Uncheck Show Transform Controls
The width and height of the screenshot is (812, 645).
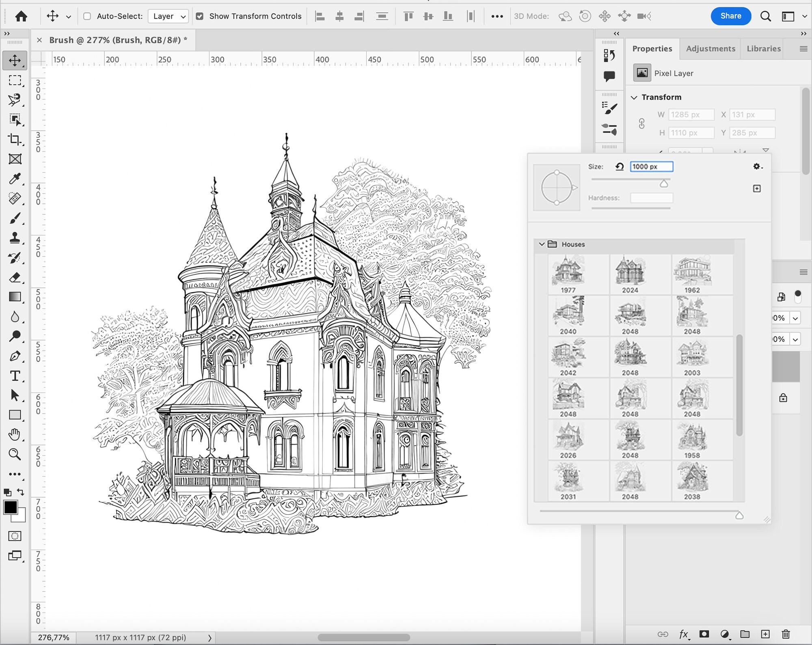point(200,16)
